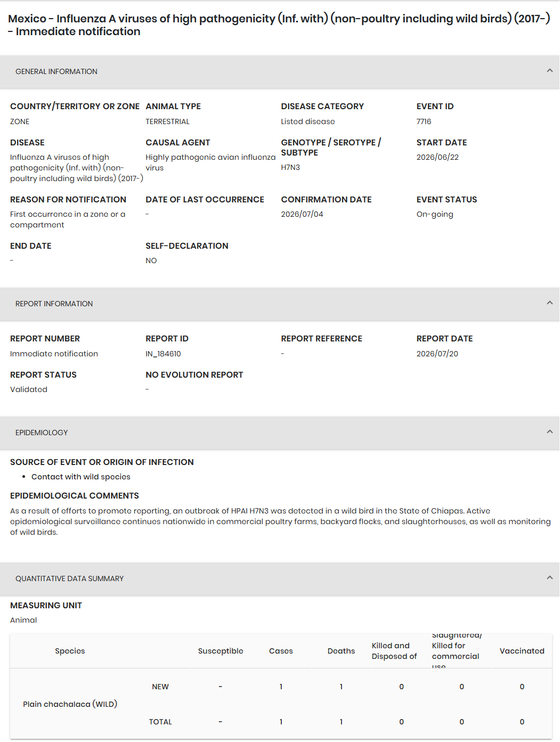Collapse the Epidemiology section chevron
Image resolution: width=560 pixels, height=742 pixels.
549,432
